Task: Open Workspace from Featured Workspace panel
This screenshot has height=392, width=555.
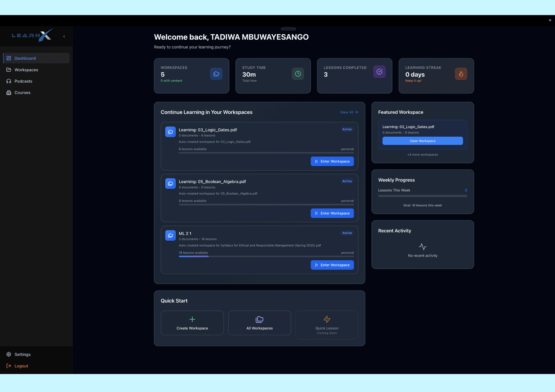Action: 422,141
